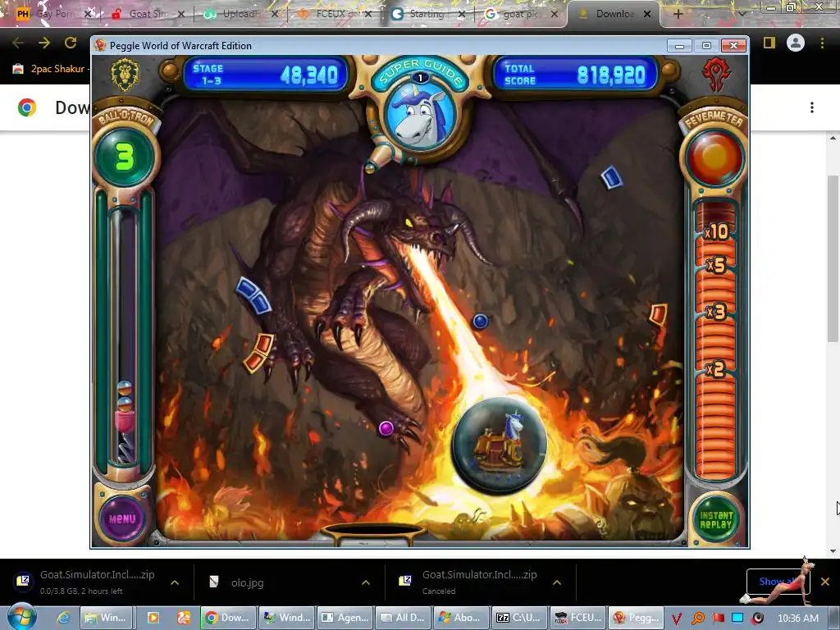Click the green Instant Replay button
The height and width of the screenshot is (630, 840).
pos(715,519)
